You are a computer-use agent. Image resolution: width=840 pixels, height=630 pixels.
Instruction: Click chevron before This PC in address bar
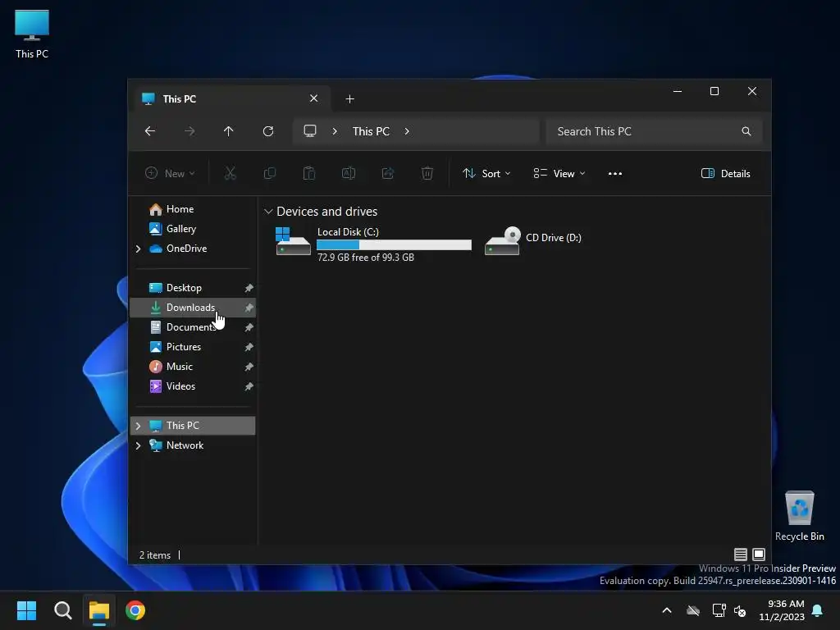(335, 131)
